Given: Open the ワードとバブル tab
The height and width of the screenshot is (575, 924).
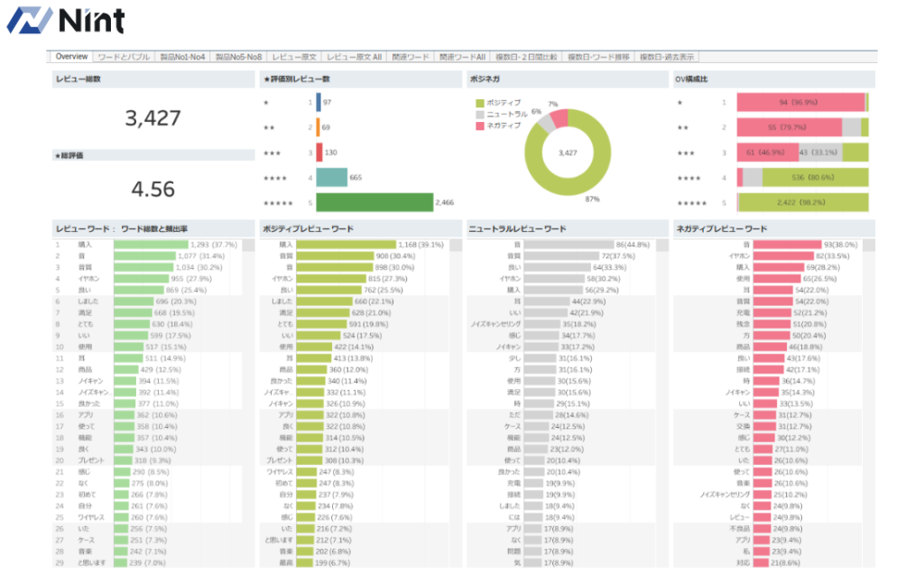Looking at the screenshot, I should 124,56.
